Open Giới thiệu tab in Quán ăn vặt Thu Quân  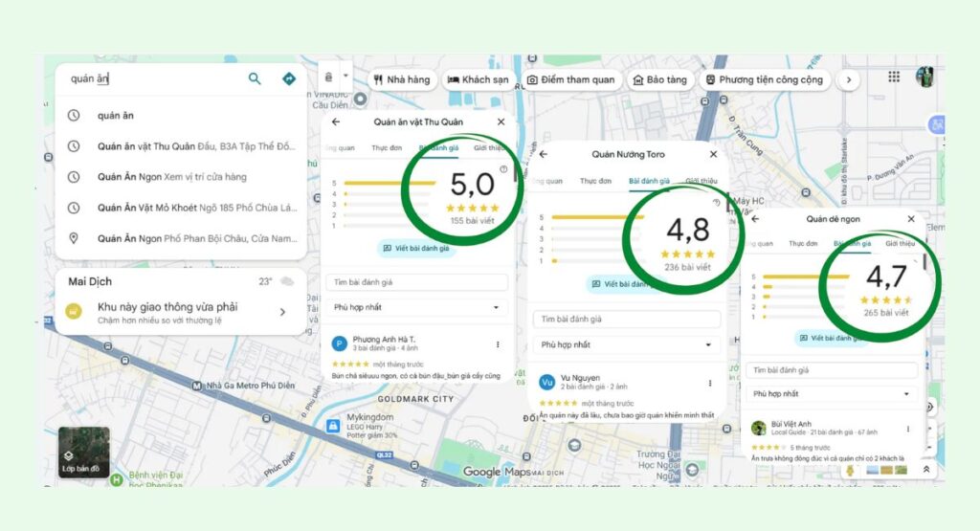coord(489,148)
